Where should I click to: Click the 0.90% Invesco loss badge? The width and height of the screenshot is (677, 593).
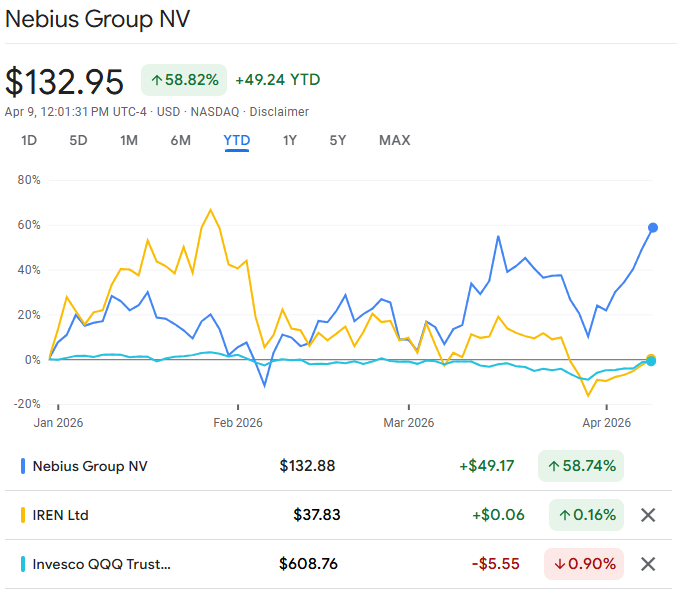[x=584, y=564]
